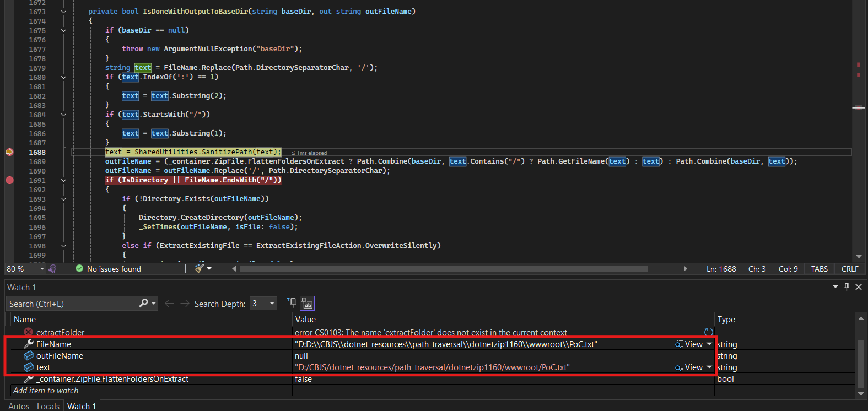Click the Add item to watch field

46,391
